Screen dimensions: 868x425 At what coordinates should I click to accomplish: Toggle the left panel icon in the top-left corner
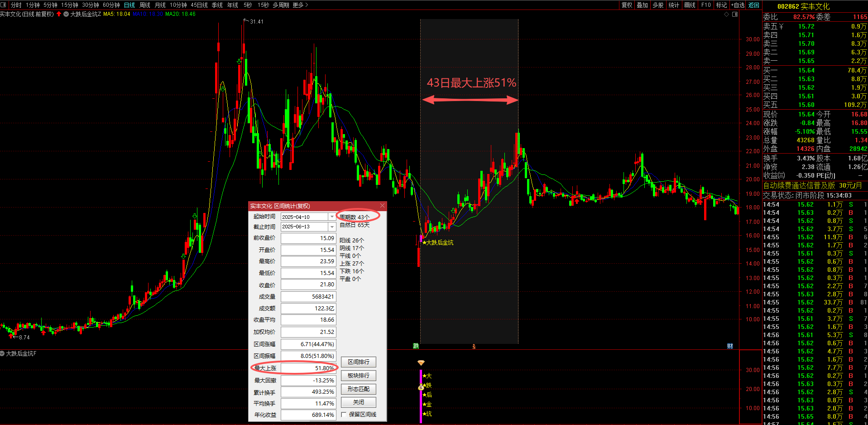(4, 5)
